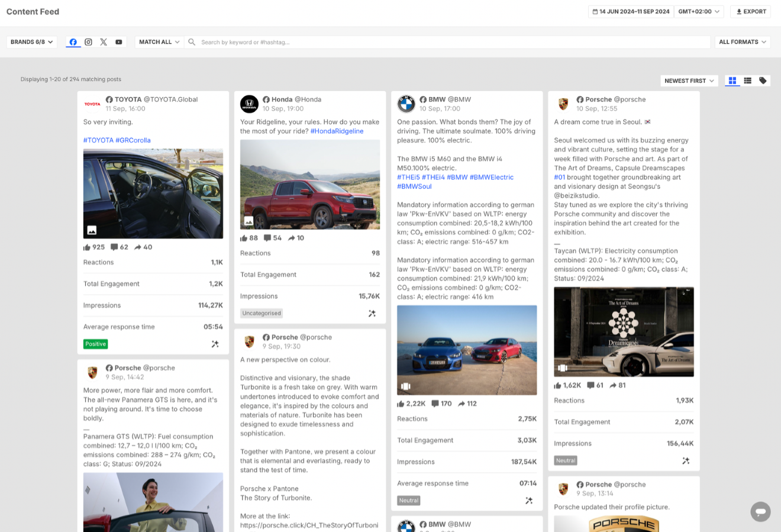
Task: Click the Impressions value 114,27K
Action: pos(211,305)
